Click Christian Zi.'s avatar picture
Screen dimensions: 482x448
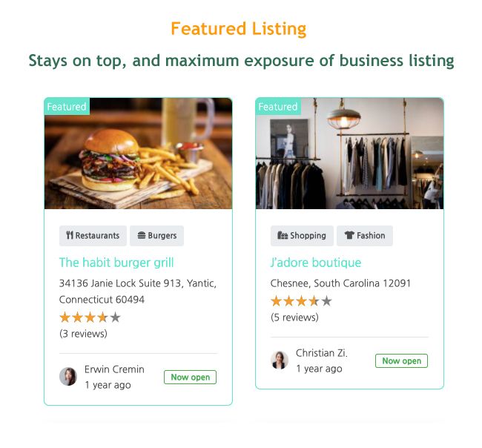280,360
